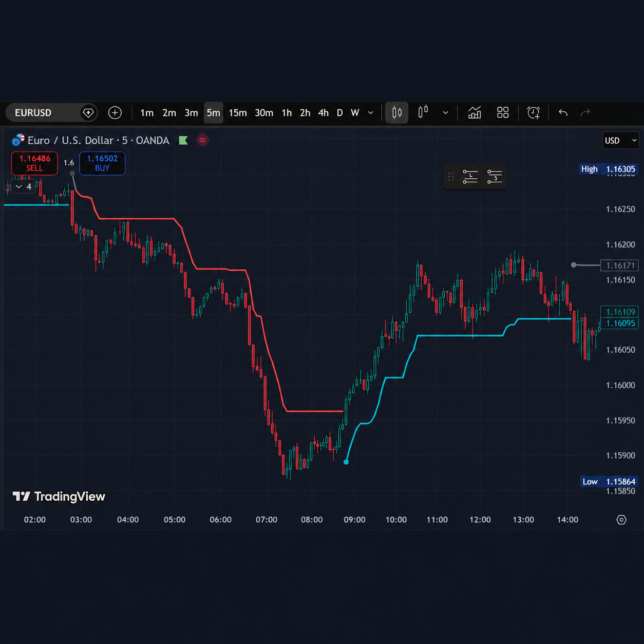Click the long-position drawing tool icon
Screen dimensions: 644x644
pos(470,177)
